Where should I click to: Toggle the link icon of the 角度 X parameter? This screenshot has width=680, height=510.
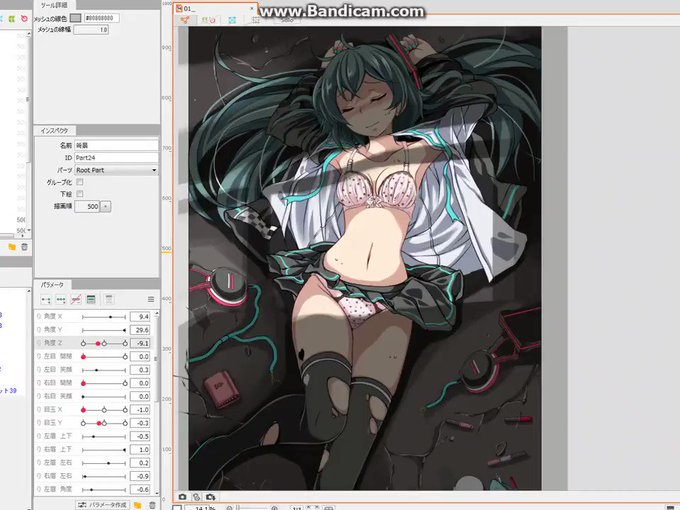[x=39, y=317]
